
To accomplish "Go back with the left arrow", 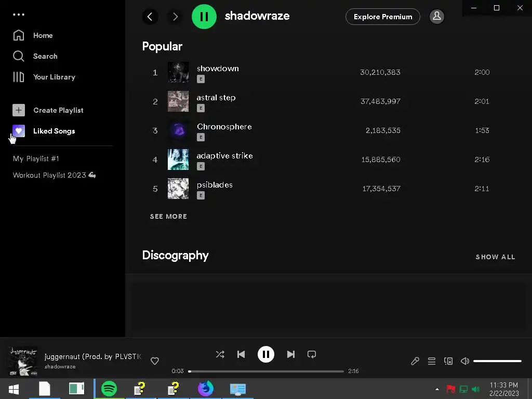I will [x=150, y=16].
